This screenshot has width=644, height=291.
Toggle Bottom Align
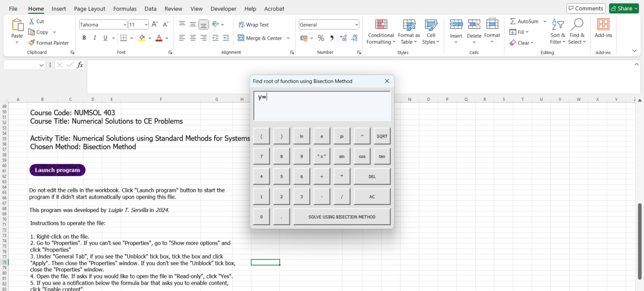click(204, 24)
